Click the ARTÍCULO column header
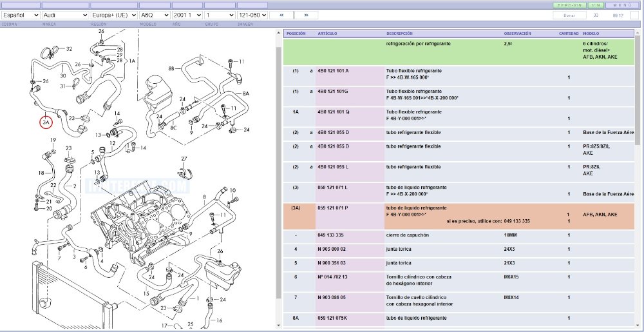644x332 pixels. point(327,34)
